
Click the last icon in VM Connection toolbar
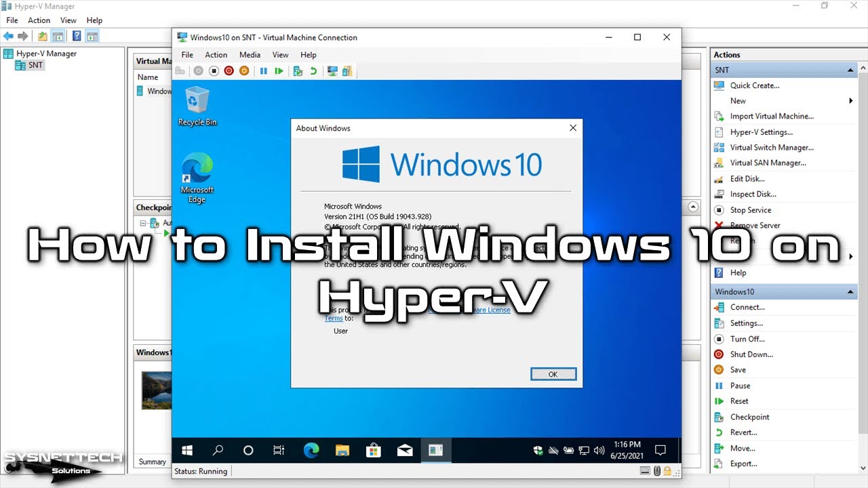(x=348, y=70)
